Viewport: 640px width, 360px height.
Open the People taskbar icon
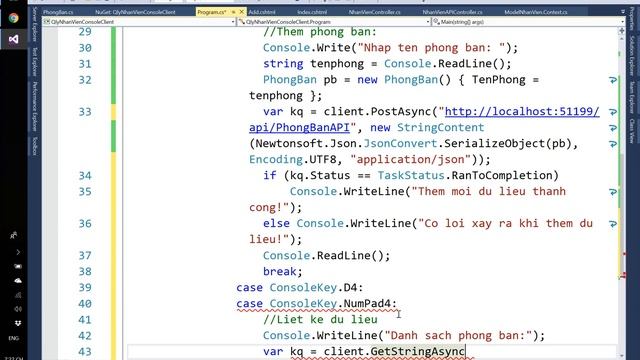coord(13,235)
